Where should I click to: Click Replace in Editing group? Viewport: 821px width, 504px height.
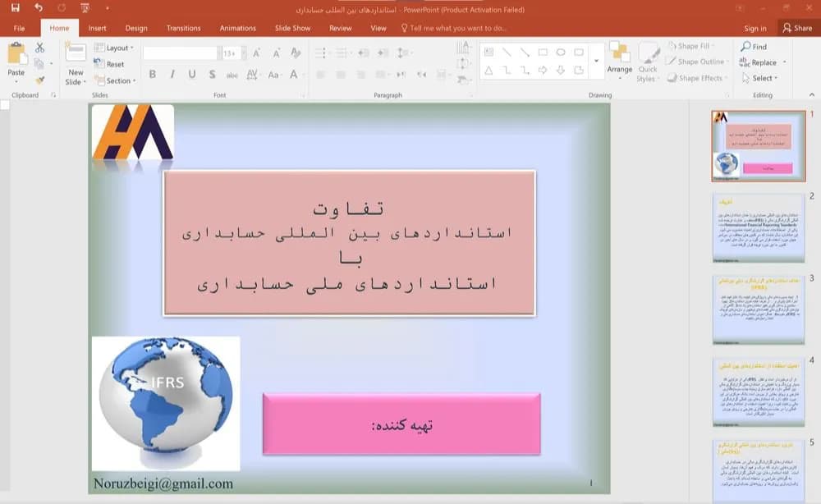coord(758,62)
